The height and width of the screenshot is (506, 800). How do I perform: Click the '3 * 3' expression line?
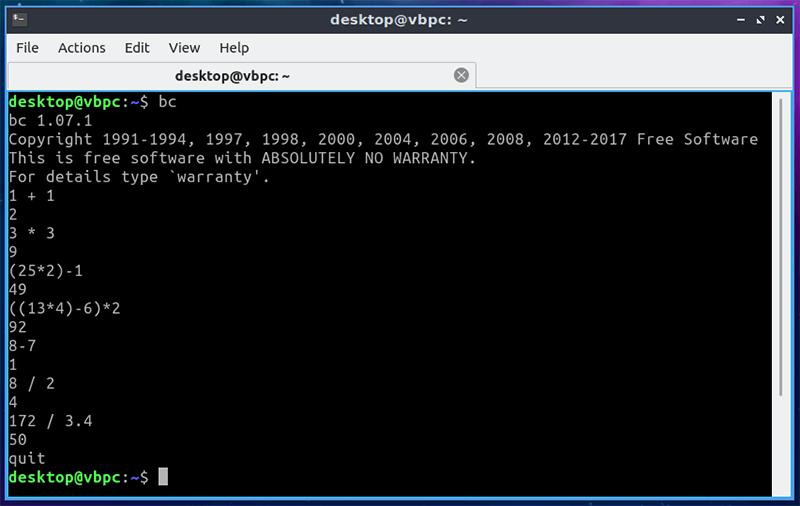(x=32, y=233)
